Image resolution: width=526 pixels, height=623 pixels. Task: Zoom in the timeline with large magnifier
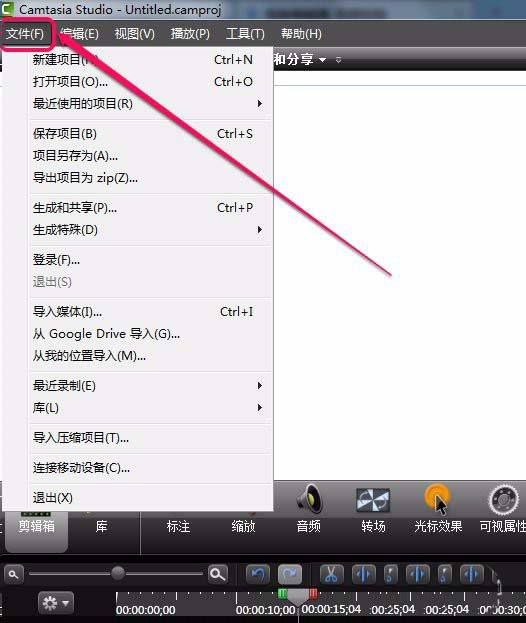(x=218, y=574)
